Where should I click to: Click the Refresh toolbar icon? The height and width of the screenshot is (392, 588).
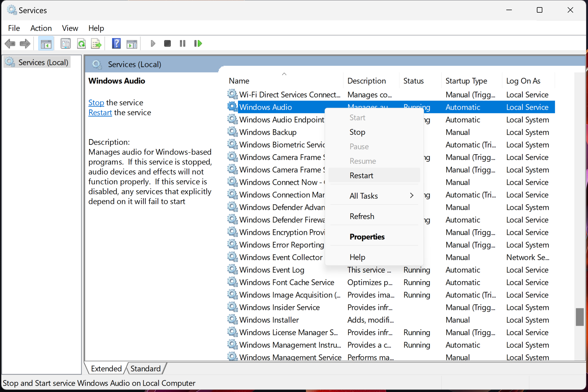81,43
